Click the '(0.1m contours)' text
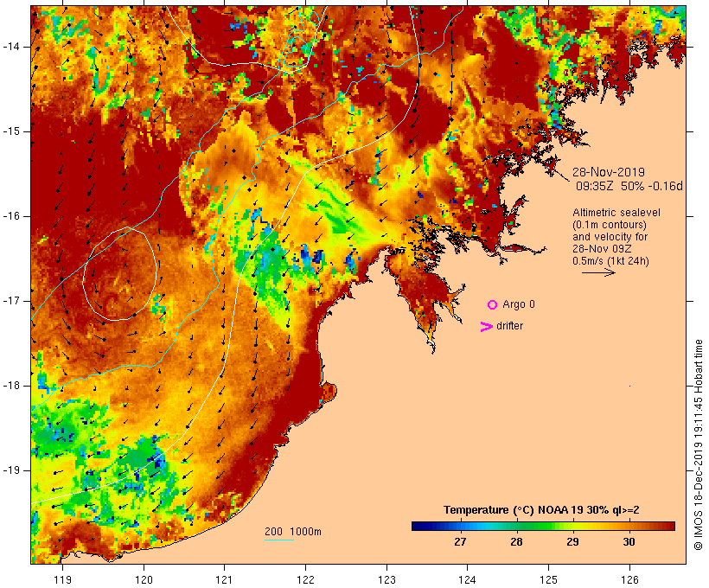This screenshot has width=709, height=588. point(610,225)
